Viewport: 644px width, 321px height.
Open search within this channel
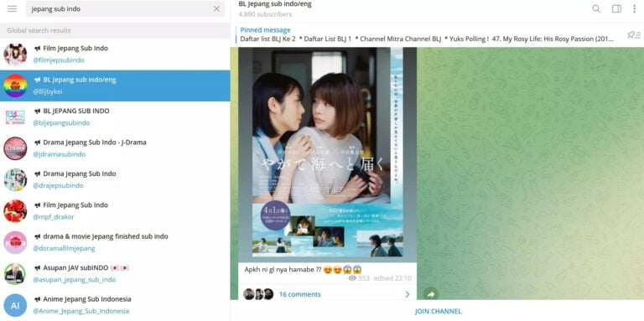tap(596, 8)
